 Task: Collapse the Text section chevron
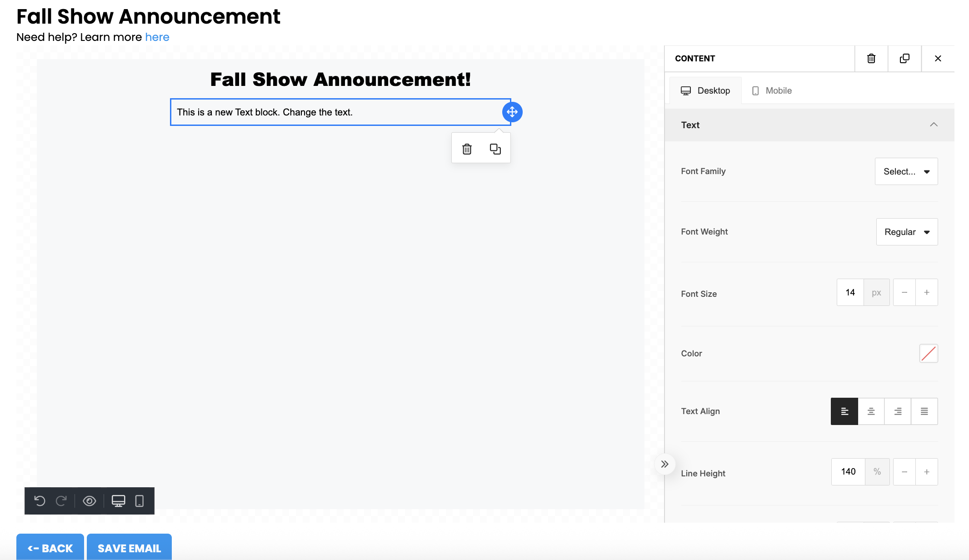click(x=934, y=125)
